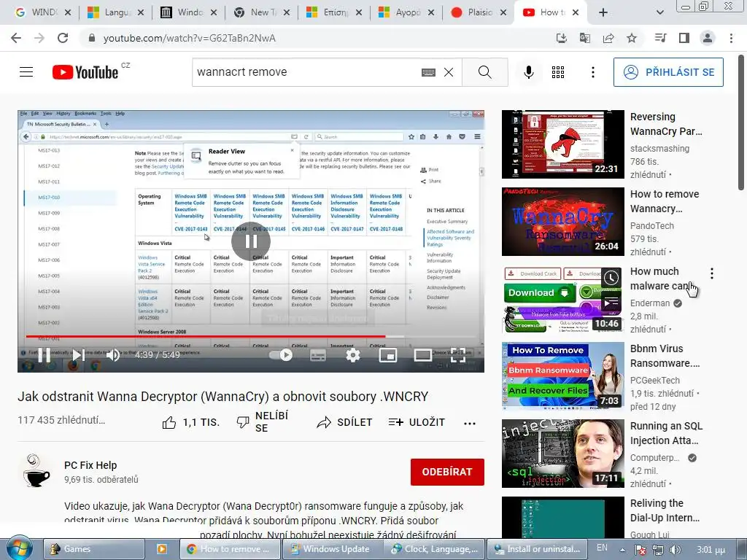
Task: Click PŘIHLÁSIT SE sign-in button
Action: (x=668, y=72)
